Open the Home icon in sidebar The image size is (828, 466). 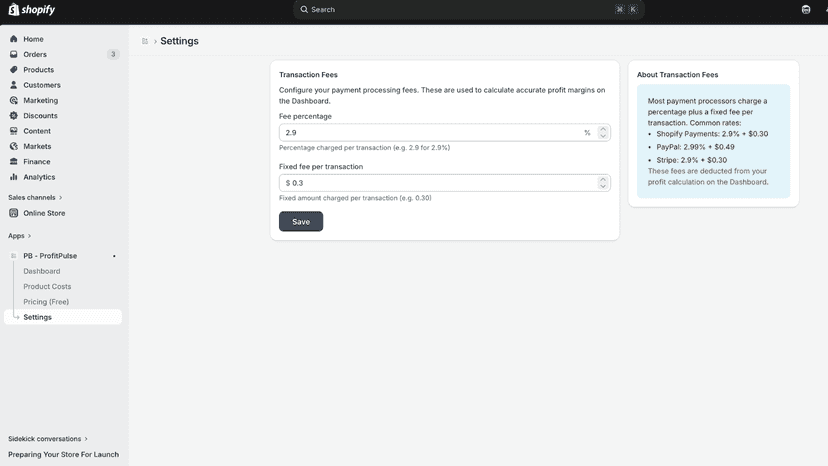(x=14, y=39)
